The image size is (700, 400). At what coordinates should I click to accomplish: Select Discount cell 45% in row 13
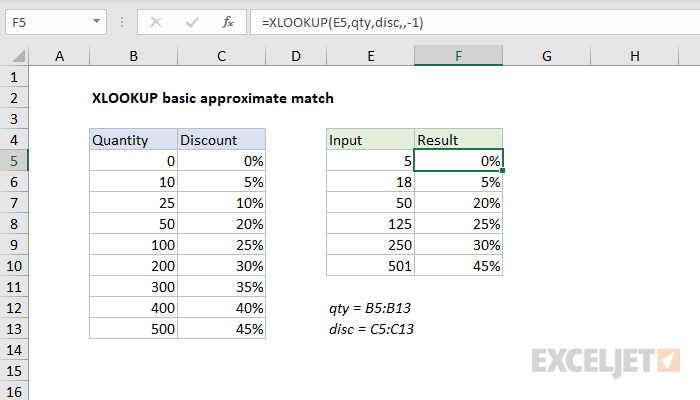click(221, 329)
